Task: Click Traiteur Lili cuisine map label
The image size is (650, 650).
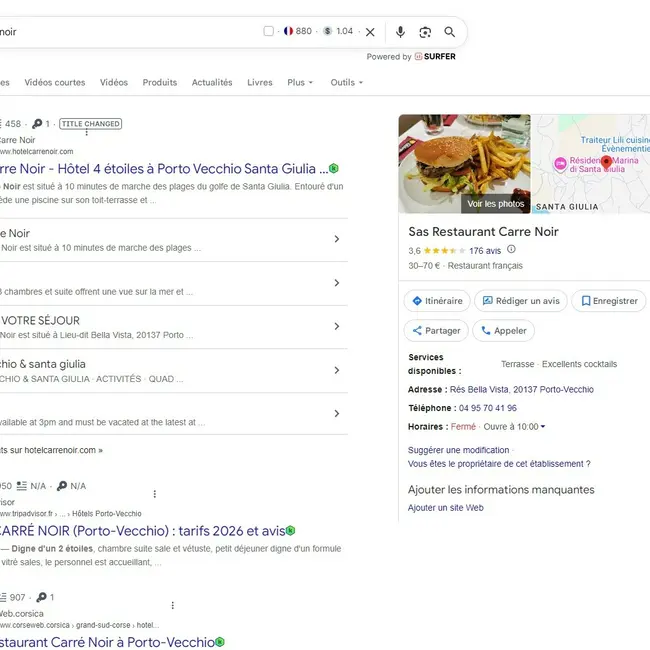Action: (615, 144)
